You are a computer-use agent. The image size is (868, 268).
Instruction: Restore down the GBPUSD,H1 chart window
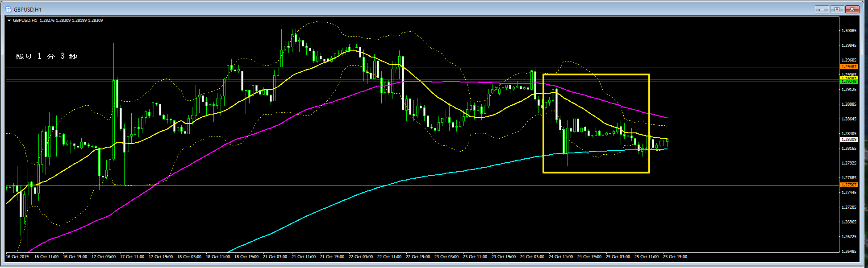[x=837, y=9]
